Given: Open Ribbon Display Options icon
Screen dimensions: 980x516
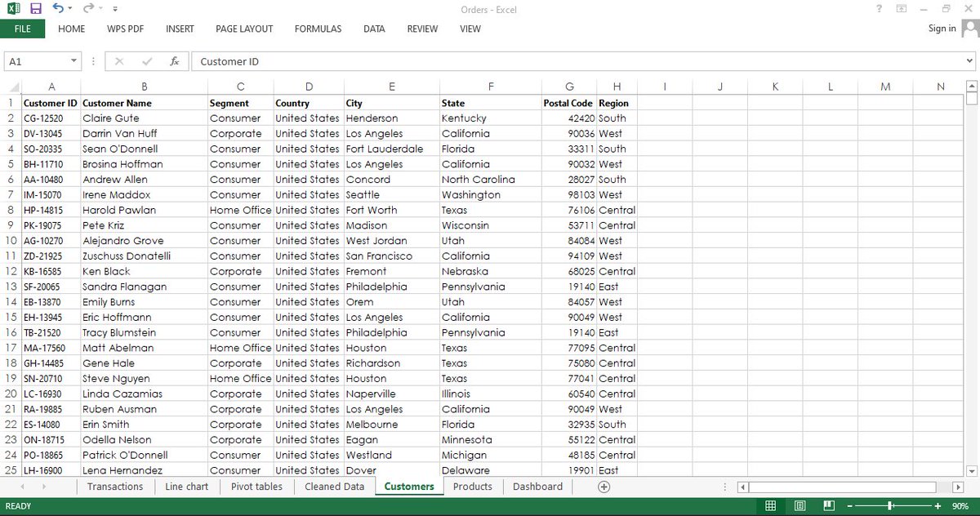Looking at the screenshot, I should [x=902, y=8].
